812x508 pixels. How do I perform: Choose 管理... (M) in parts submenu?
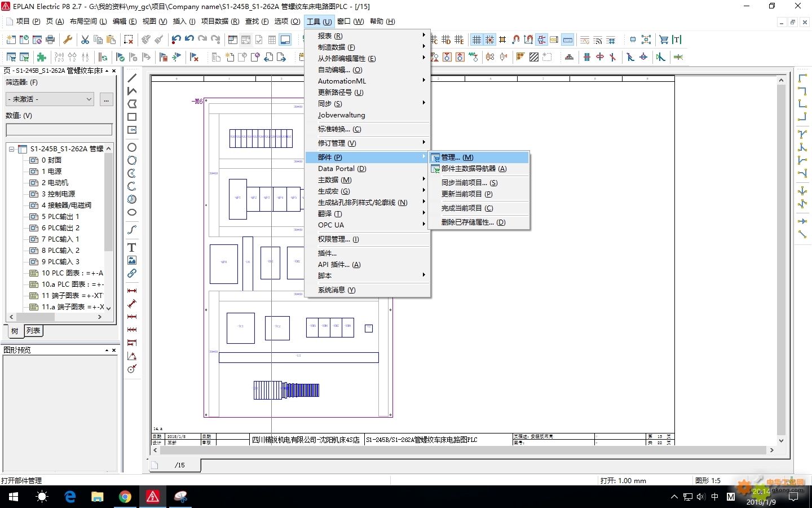pyautogui.click(x=479, y=157)
